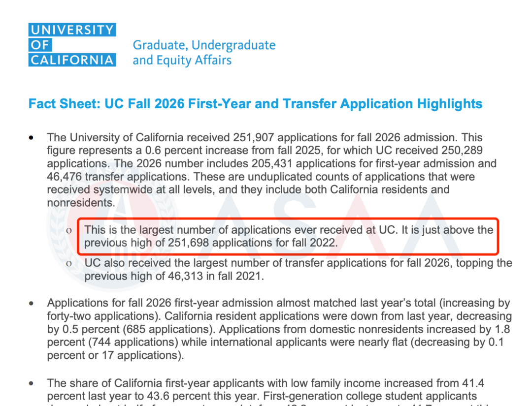This screenshot has height=406, width=532.
Task: Click the red highlighted box about largest applications
Action: point(288,236)
